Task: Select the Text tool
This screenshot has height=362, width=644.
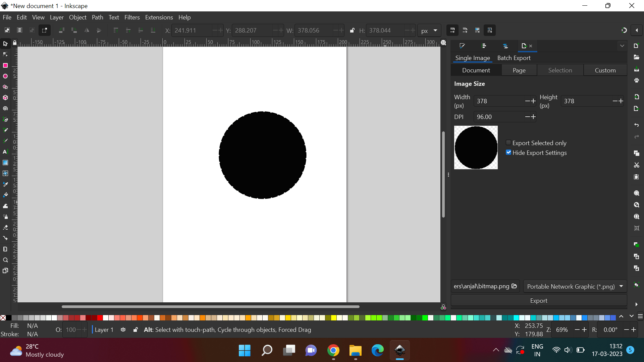Action: 5,152
